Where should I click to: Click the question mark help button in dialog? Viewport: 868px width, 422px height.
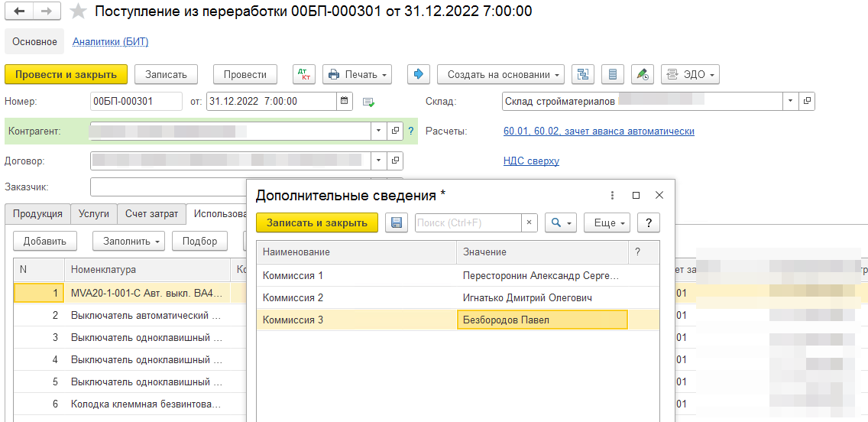click(x=648, y=222)
